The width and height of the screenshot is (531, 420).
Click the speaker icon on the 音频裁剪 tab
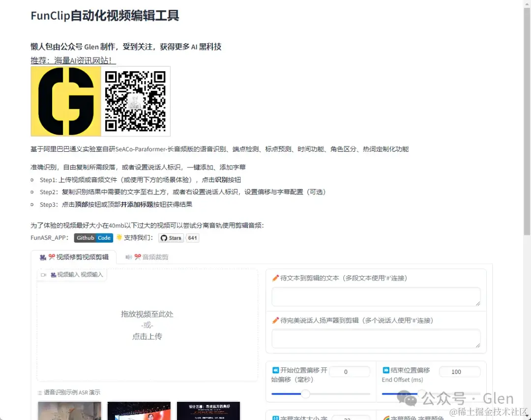128,256
